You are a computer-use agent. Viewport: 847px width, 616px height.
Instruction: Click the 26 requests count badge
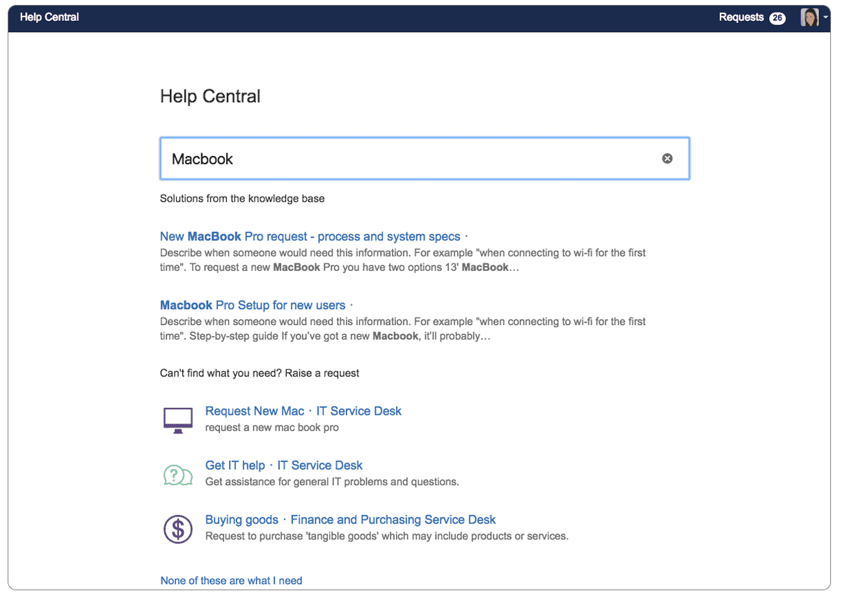tap(777, 18)
